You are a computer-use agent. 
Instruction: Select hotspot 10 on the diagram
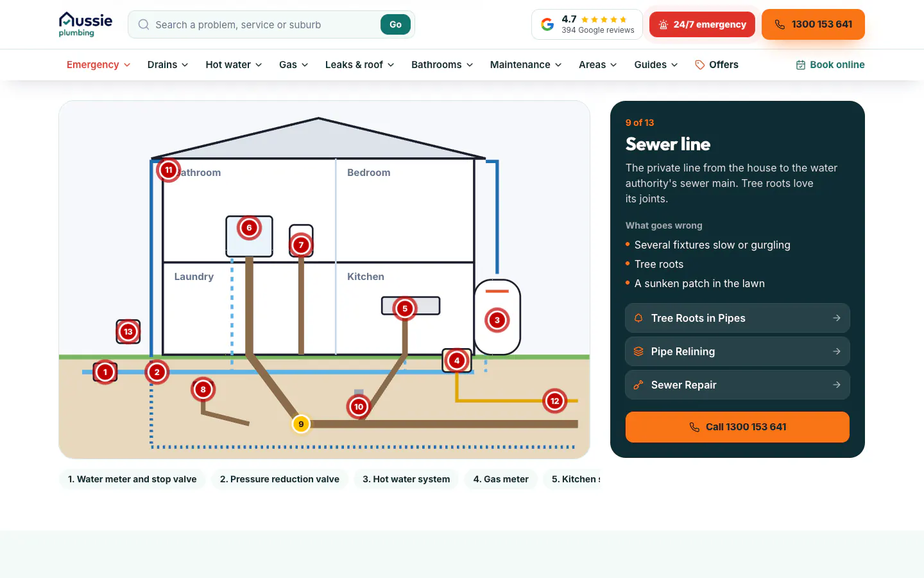tap(359, 407)
